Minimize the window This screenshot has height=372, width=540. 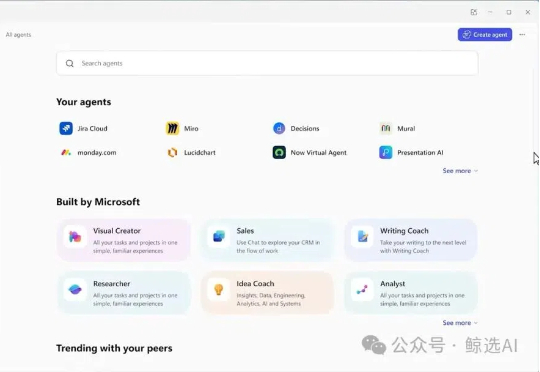click(490, 12)
